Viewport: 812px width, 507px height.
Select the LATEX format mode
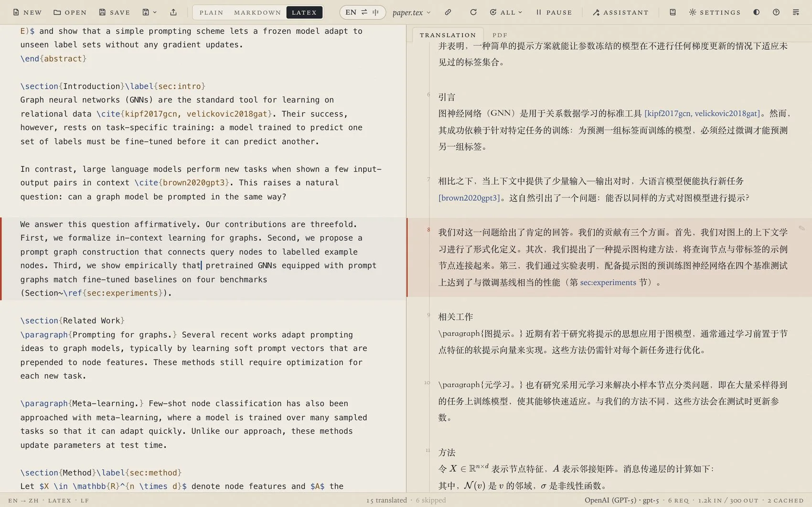coord(304,12)
